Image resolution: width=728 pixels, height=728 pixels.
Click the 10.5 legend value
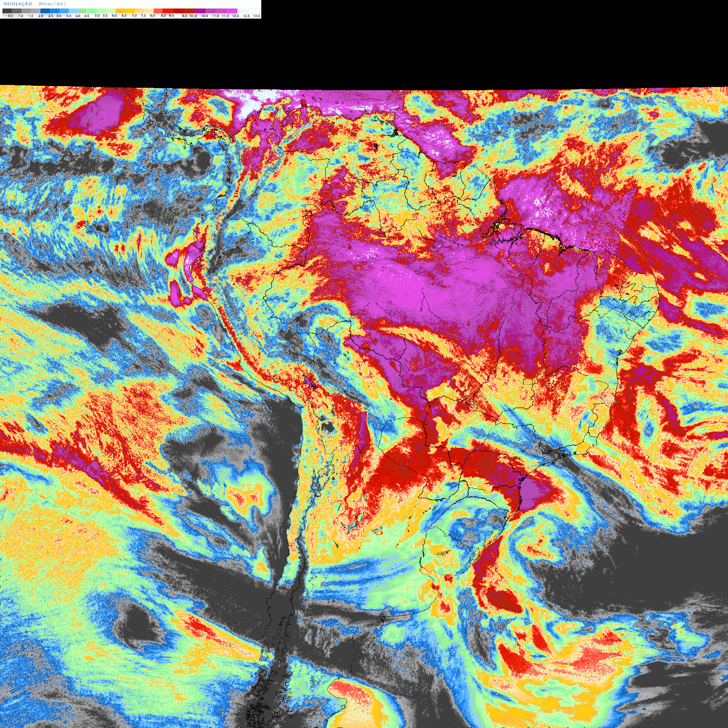tap(205, 16)
